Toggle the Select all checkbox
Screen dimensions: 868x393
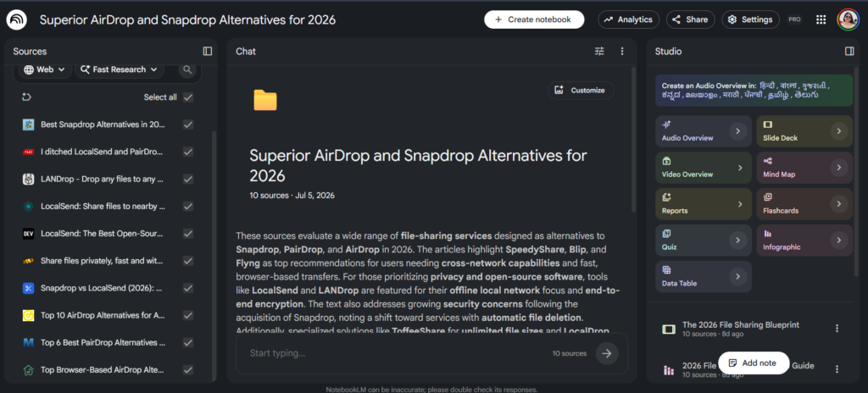click(188, 97)
